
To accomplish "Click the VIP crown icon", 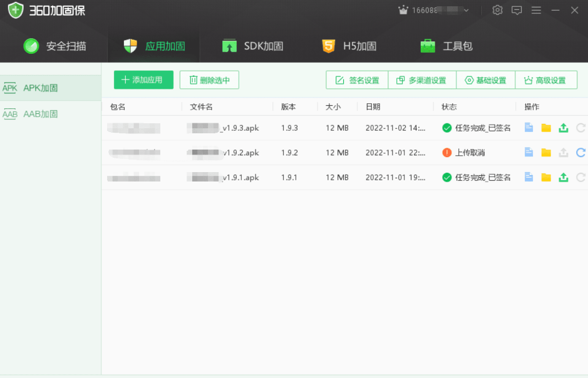I will (403, 10).
